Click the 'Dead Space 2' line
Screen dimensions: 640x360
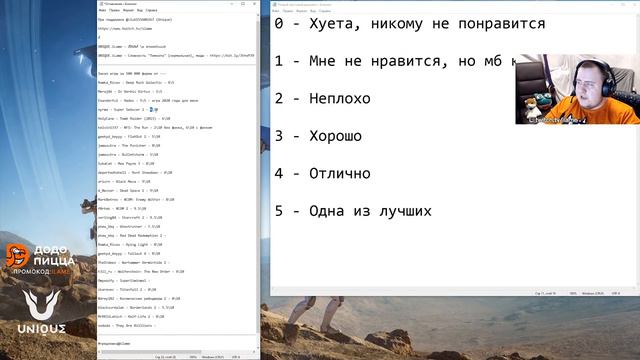(x=128, y=190)
